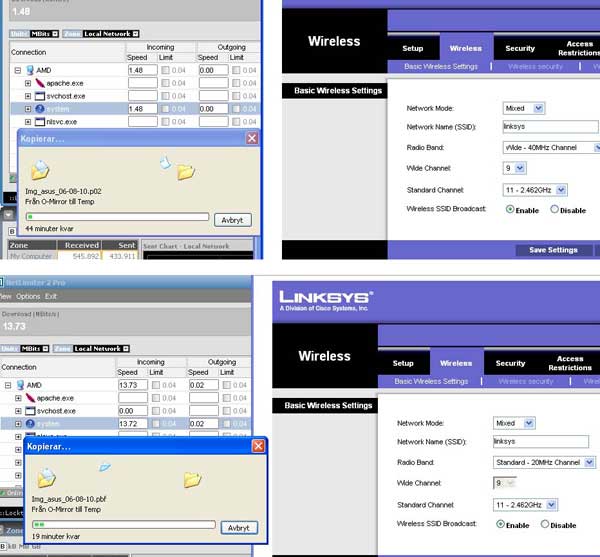Select Disable SSID Broadcast in the upper router page
600x557 pixels.
(x=554, y=209)
